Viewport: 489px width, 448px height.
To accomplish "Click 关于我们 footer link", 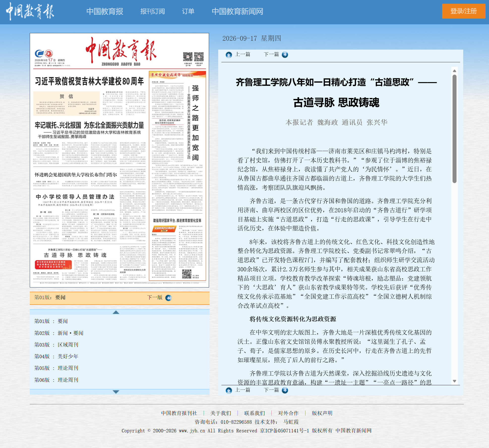I will tap(221, 413).
